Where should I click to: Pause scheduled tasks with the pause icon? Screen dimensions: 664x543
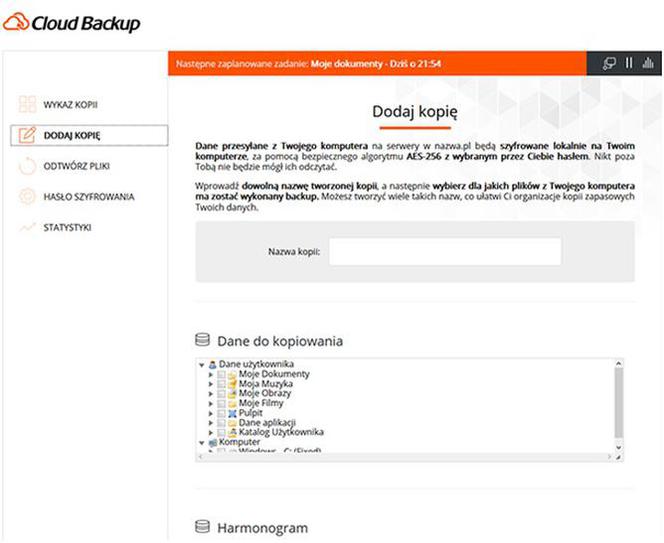click(629, 63)
